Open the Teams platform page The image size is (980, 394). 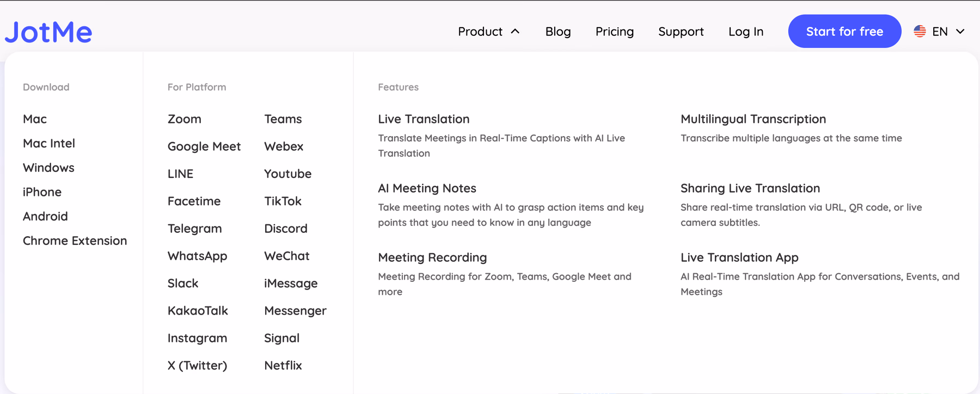click(x=283, y=119)
